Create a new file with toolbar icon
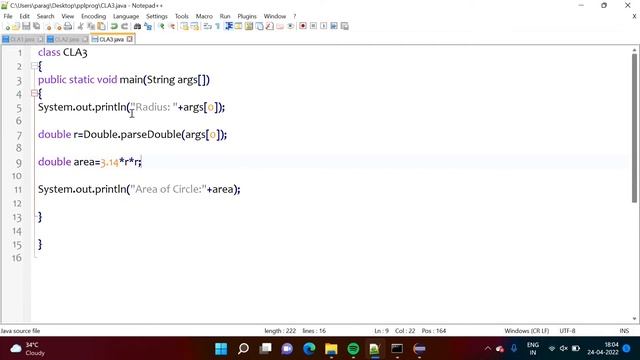The height and width of the screenshot is (360, 640). pyautogui.click(x=7, y=27)
